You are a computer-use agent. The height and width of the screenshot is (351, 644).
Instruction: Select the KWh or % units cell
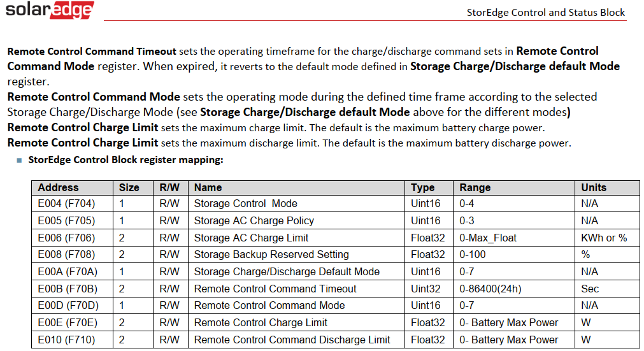[604, 238]
